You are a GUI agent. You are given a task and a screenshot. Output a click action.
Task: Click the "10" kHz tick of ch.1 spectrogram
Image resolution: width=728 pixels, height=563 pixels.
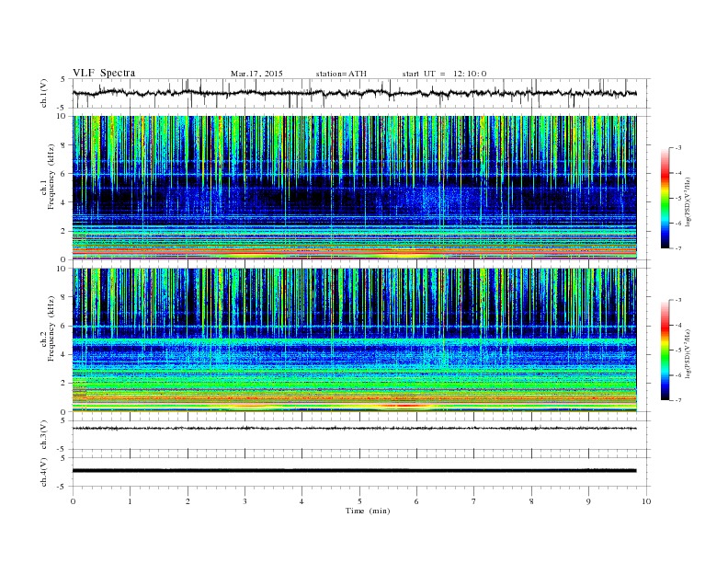click(62, 116)
